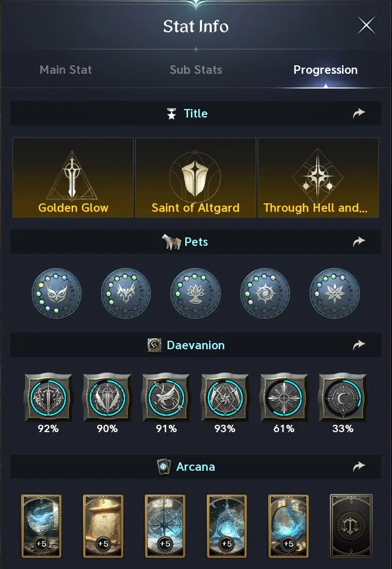The width and height of the screenshot is (392, 569).
Task: Go to Arcana section via arrow
Action: pyautogui.click(x=358, y=467)
